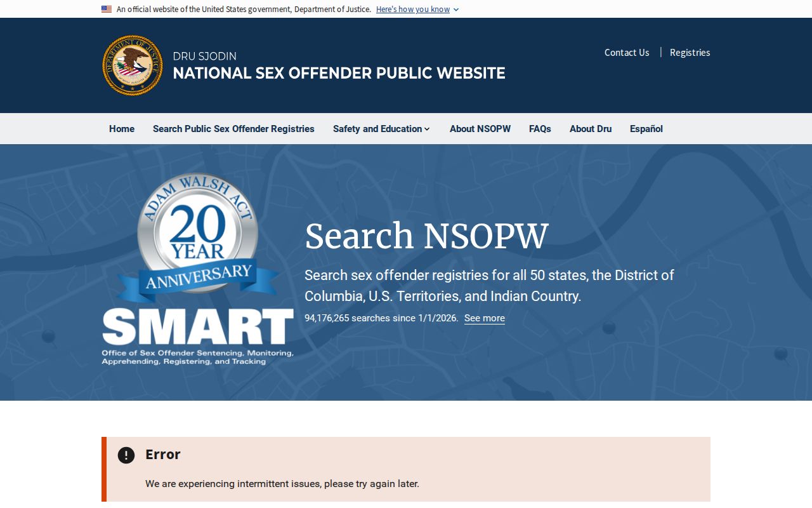This screenshot has width=812, height=508.
Task: Click the intermittent issues error message text
Action: (x=282, y=484)
